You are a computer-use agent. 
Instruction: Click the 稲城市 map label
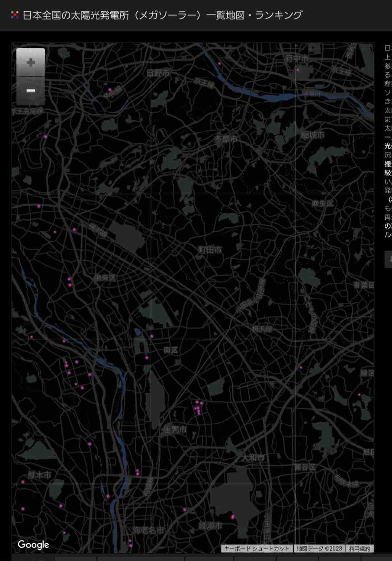click(313, 135)
